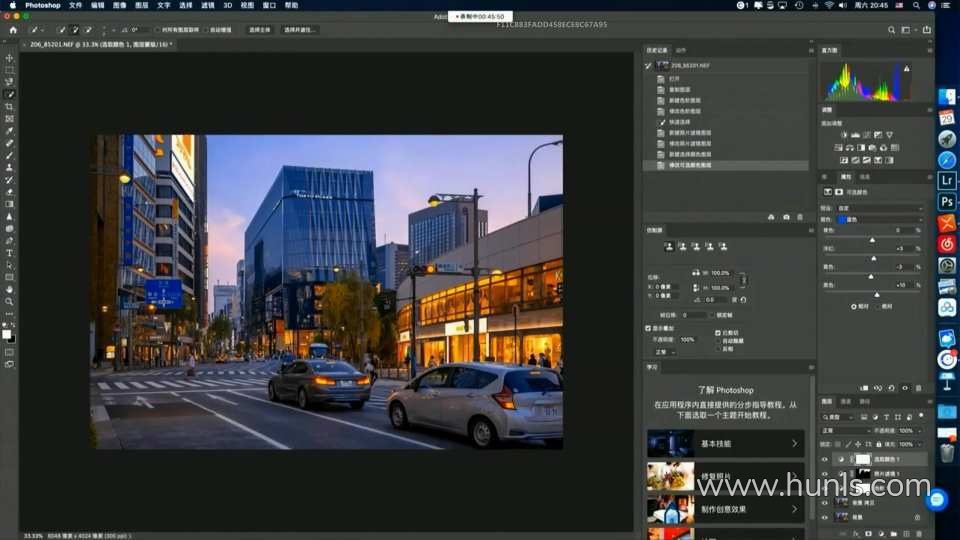Select the Zoom tool in the toolbar
This screenshot has height=540, width=960.
point(9,301)
